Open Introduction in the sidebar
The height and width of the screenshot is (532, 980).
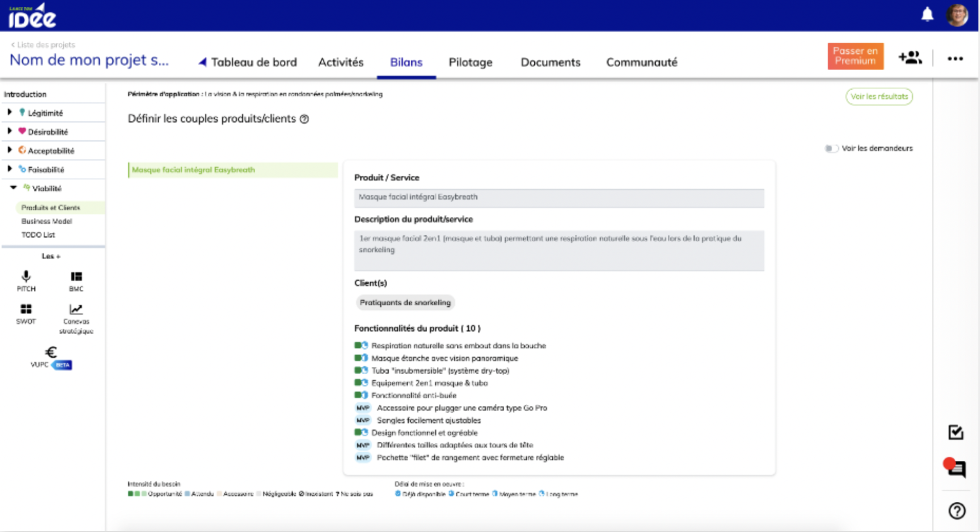(x=25, y=94)
